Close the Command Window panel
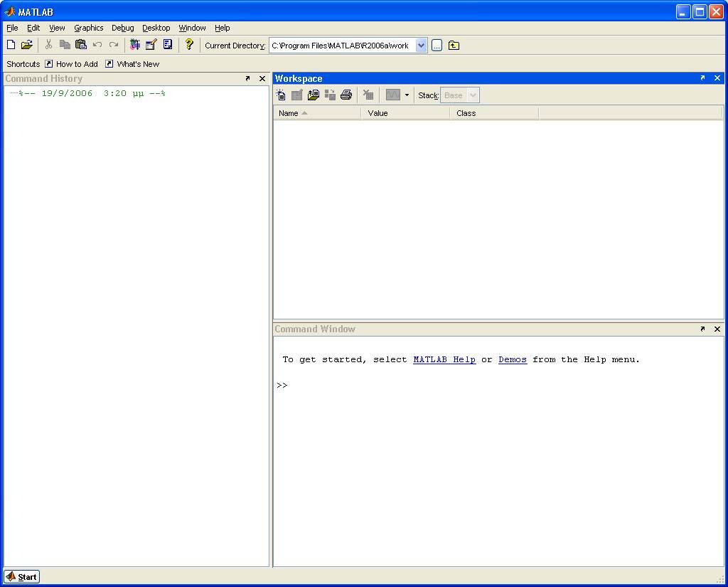Image resolution: width=728 pixels, height=587 pixels. pos(717,329)
